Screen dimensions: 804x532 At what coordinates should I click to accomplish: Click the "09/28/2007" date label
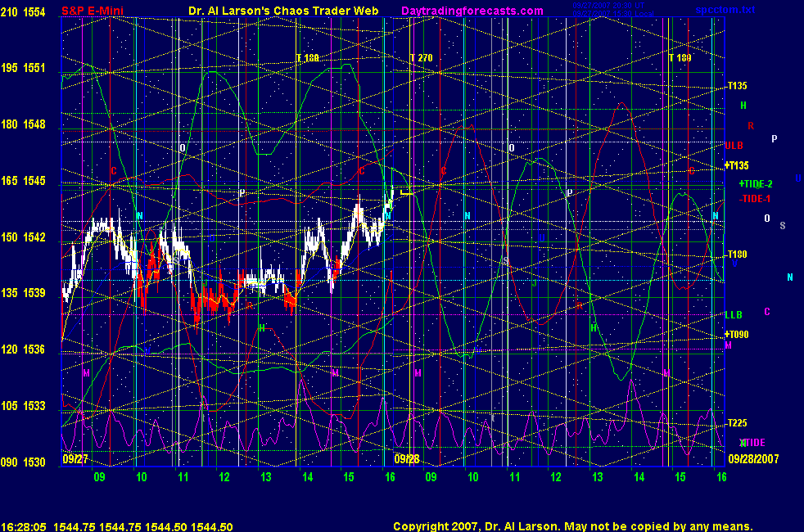pos(753,458)
